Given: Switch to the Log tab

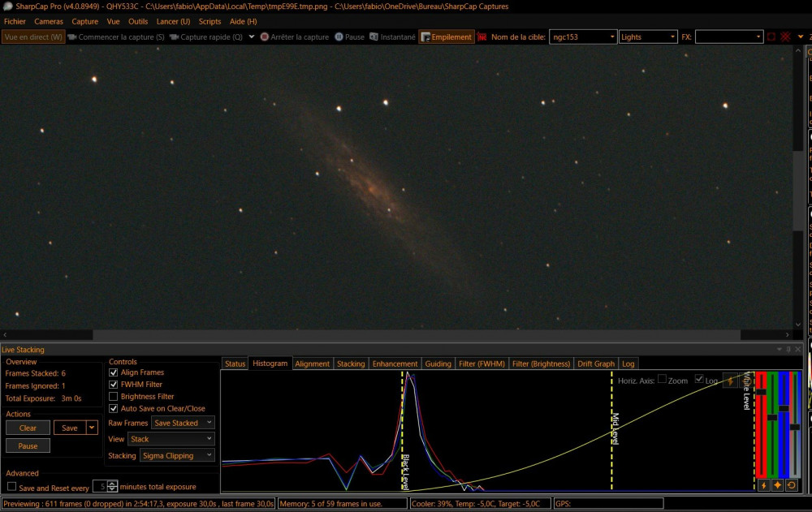Looking at the screenshot, I should click(628, 364).
